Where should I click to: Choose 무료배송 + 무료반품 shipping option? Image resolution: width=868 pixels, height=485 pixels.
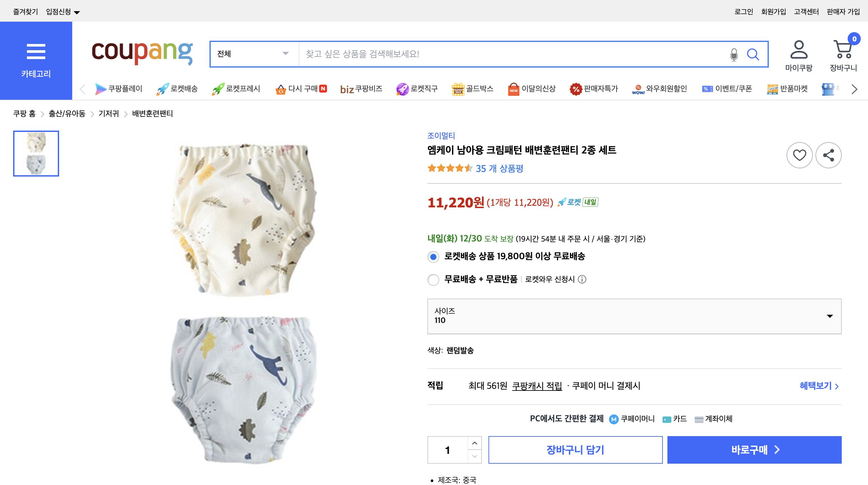click(433, 280)
